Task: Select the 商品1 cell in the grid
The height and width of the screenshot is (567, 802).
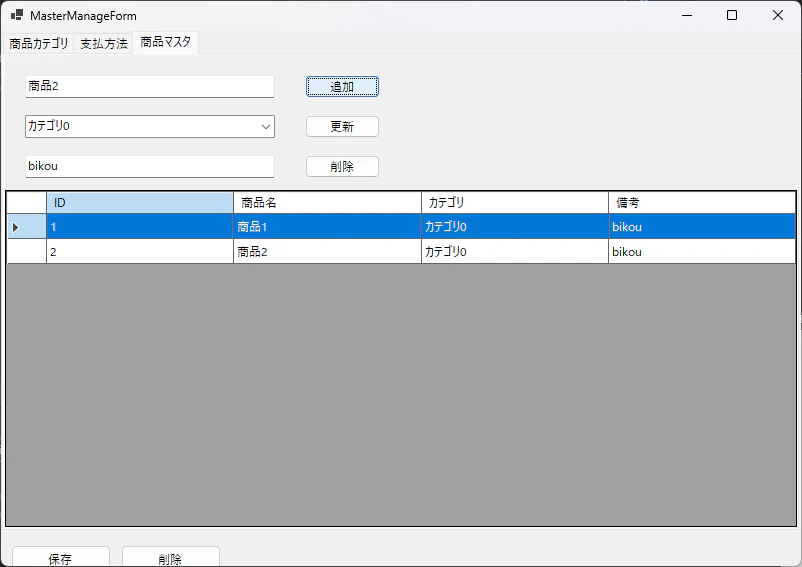Action: pyautogui.click(x=327, y=226)
